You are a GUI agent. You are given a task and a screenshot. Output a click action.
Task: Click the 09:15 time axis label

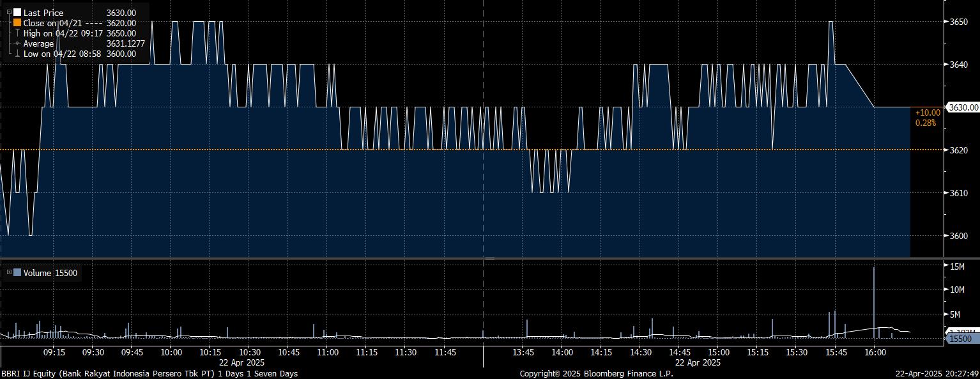[x=54, y=352]
